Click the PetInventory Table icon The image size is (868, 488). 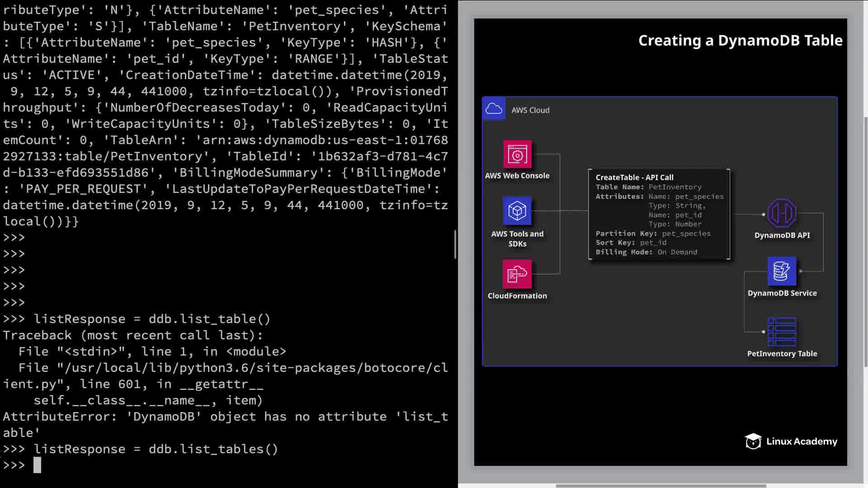tap(782, 332)
